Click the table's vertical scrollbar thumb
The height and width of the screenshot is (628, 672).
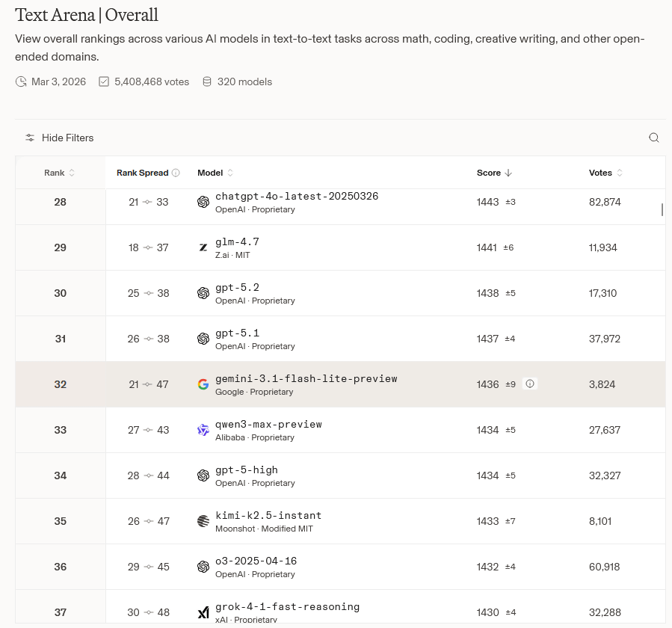click(662, 209)
